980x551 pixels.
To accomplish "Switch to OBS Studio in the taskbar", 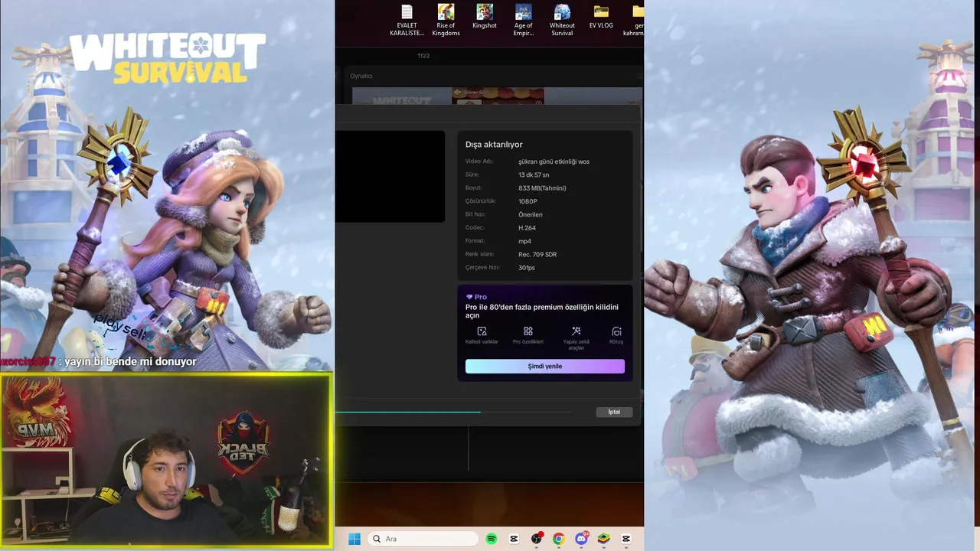I will pyautogui.click(x=537, y=539).
